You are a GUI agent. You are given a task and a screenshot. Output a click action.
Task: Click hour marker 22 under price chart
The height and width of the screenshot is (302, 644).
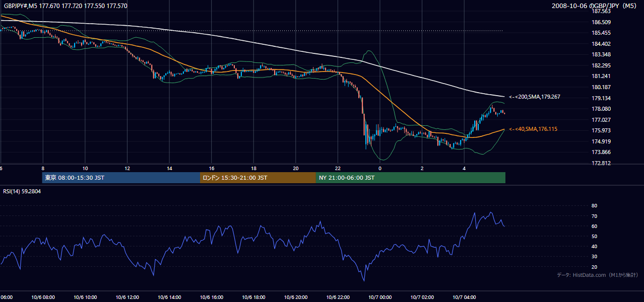(338, 168)
